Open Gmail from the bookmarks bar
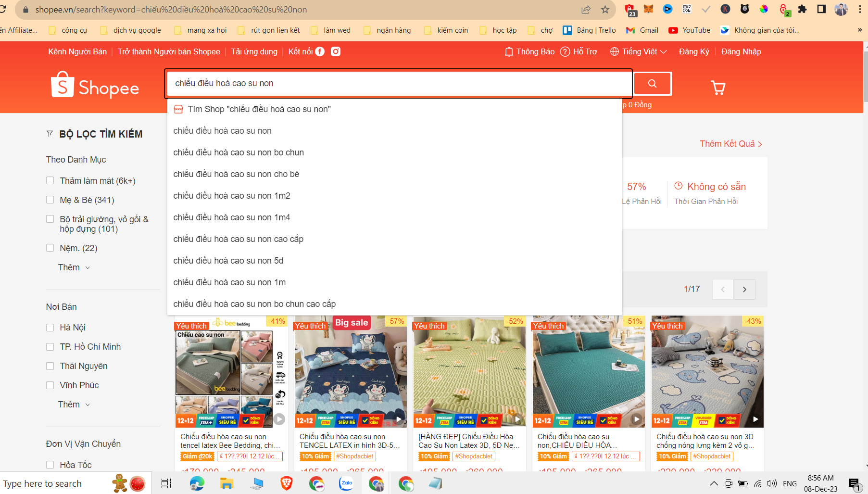This screenshot has width=868, height=494. 642,30
